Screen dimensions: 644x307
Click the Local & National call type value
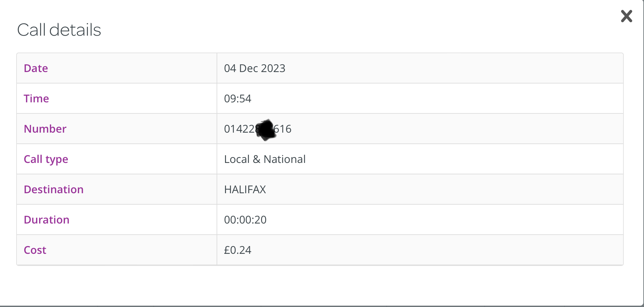(x=265, y=159)
